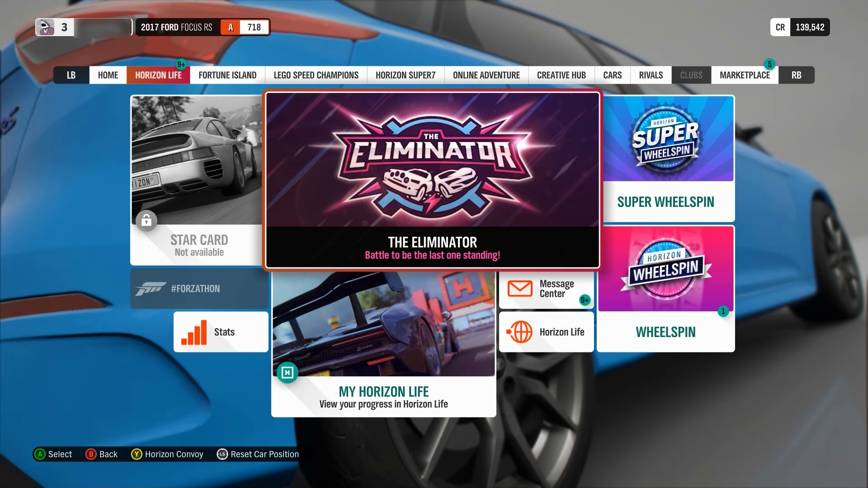The width and height of the screenshot is (868, 488).
Task: Switch to the Marketplace tab
Action: click(x=745, y=75)
